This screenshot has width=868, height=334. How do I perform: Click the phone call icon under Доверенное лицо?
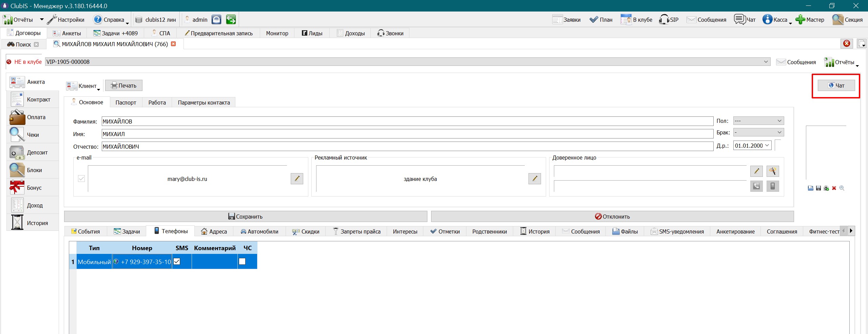tap(756, 186)
